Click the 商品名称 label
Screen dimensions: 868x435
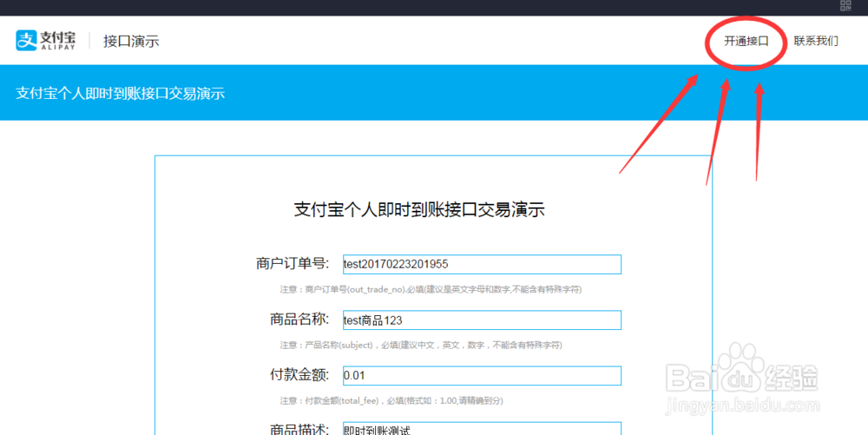299,320
